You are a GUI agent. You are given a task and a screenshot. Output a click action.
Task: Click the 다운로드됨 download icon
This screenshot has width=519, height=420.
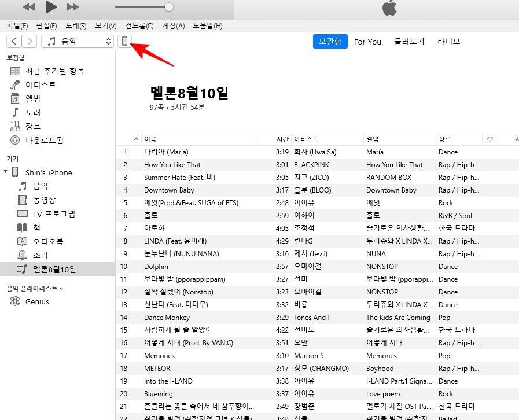[x=15, y=140]
